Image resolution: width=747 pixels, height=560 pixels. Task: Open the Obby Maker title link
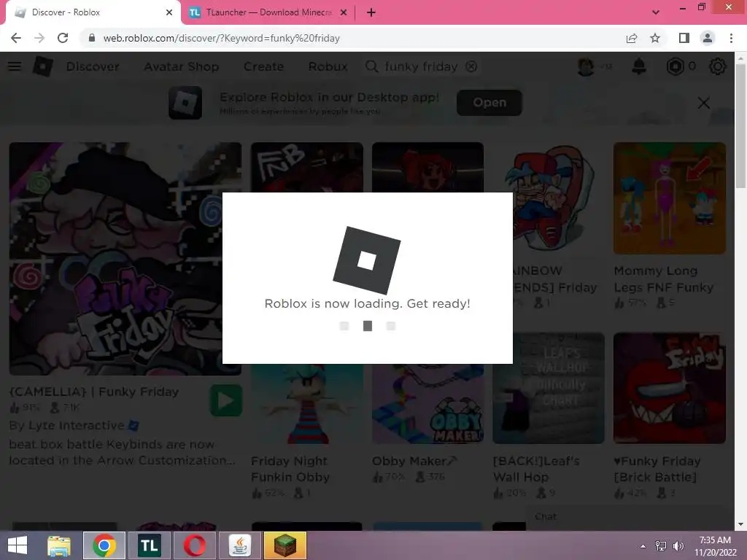[x=414, y=461]
